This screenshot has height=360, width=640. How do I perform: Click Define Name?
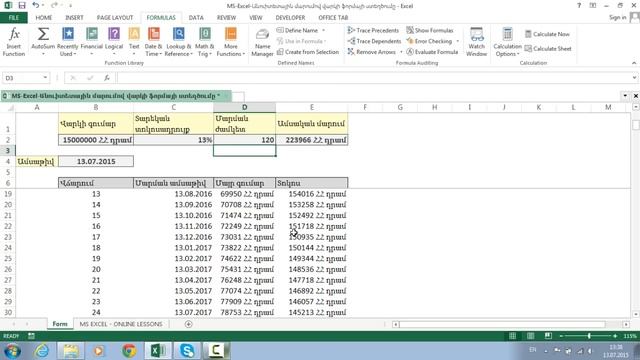coord(297,30)
